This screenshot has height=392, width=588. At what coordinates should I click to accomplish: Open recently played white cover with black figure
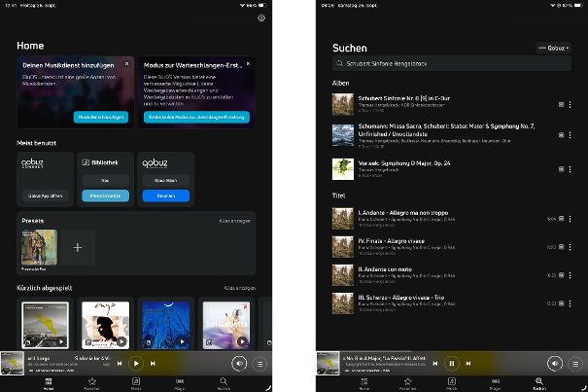tap(105, 325)
